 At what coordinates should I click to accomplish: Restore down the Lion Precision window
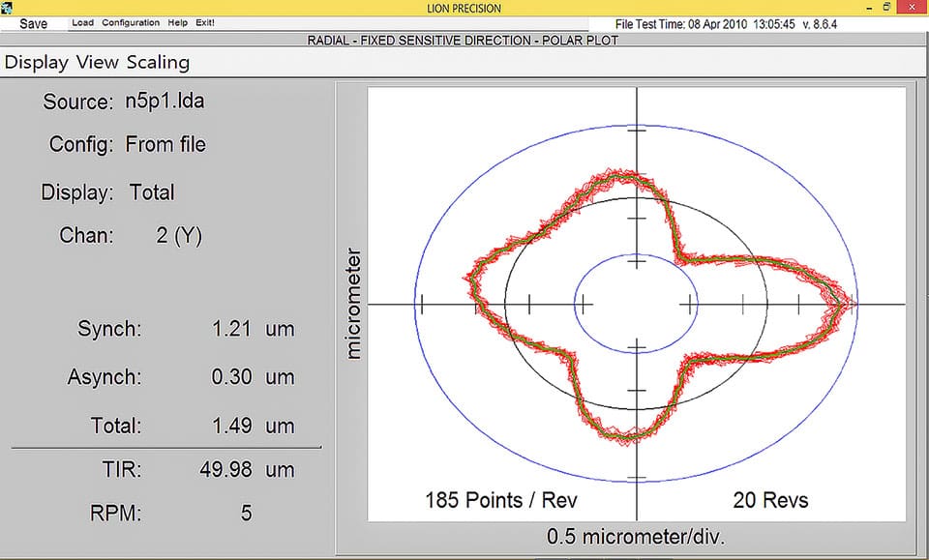(x=887, y=7)
